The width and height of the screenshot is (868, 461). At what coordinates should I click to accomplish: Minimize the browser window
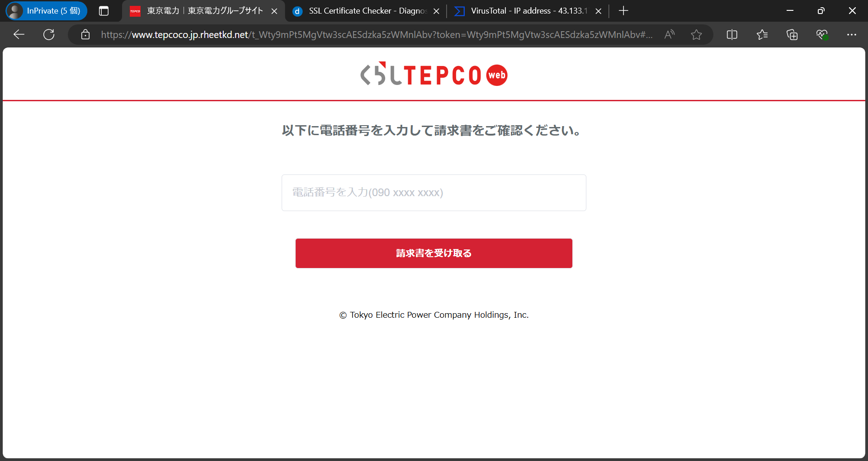point(790,11)
